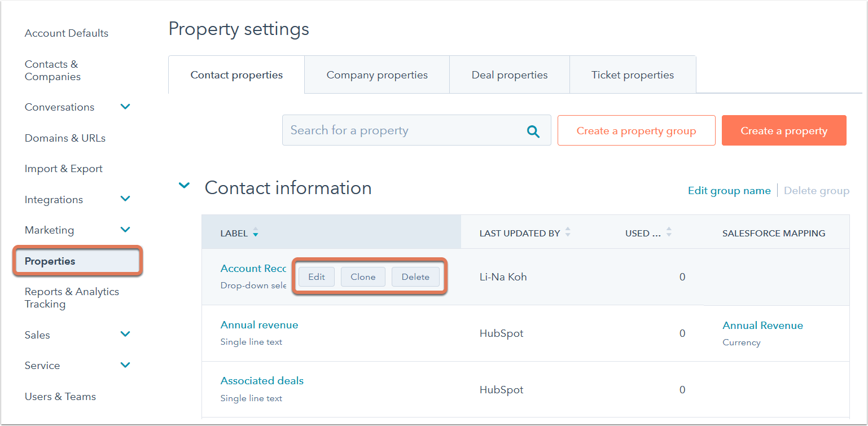Switch to Company properties tab
This screenshot has width=868, height=426.
[377, 74]
